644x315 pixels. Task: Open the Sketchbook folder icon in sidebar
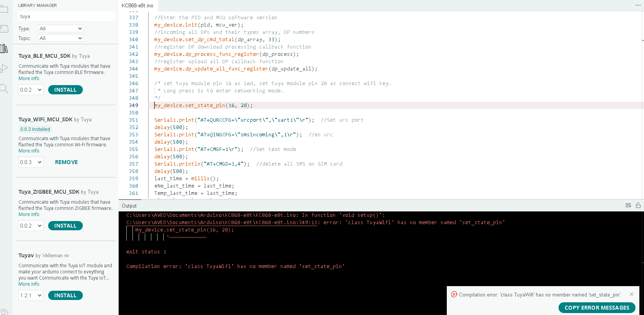(x=4, y=9)
